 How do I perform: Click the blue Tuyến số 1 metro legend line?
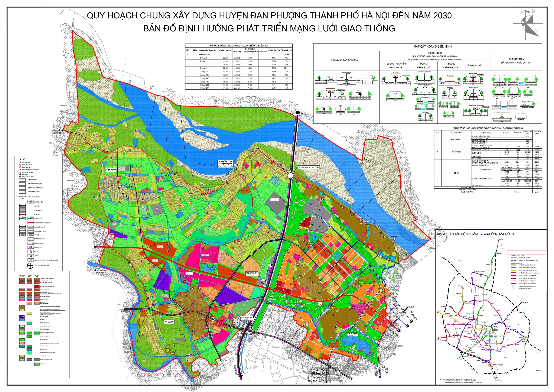pos(514,265)
